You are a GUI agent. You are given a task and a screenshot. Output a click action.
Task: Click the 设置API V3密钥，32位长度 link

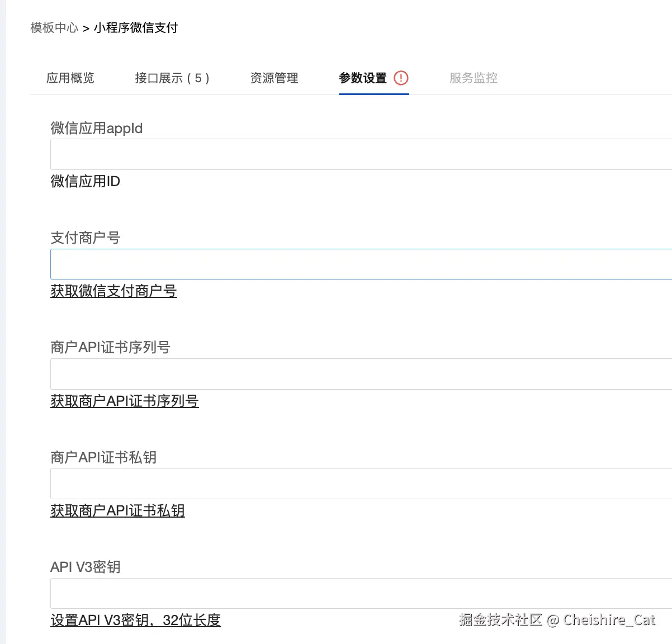click(x=135, y=620)
